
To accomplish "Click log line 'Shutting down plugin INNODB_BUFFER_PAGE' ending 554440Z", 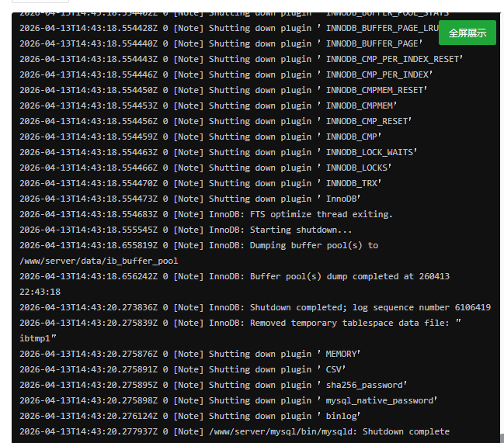I will click(x=221, y=43).
